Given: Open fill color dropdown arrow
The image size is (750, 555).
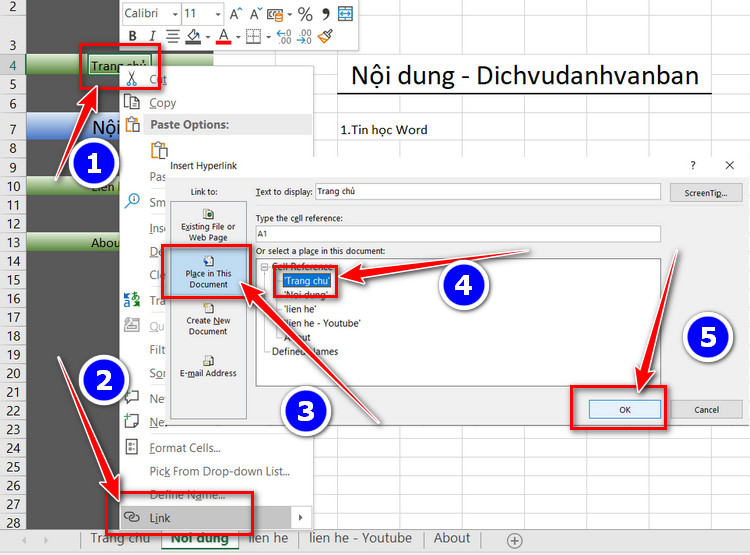Looking at the screenshot, I should click(x=208, y=37).
